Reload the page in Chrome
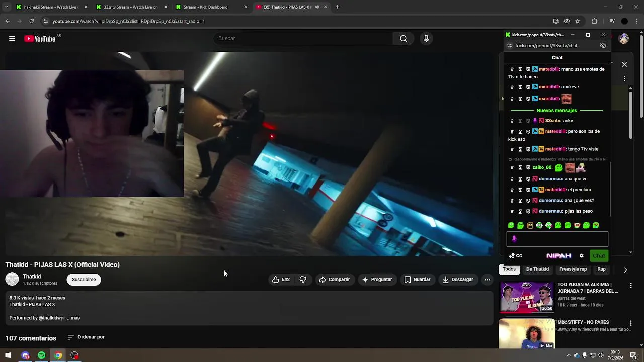Screen dimensions: 644x362 (31, 21)
